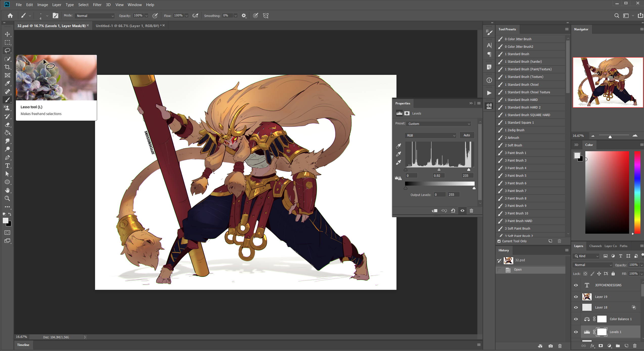
Task: Select the Lasso tool
Action: [7, 51]
